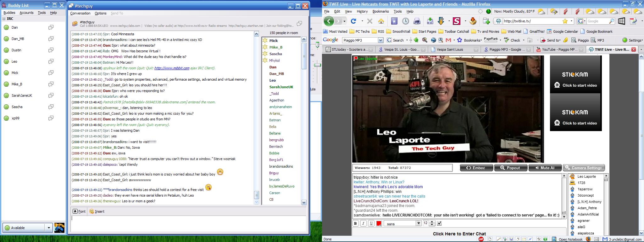Image resolution: width=644 pixels, height=242 pixels.
Task: Increase font size with stepper arrows
Action: [432, 222]
